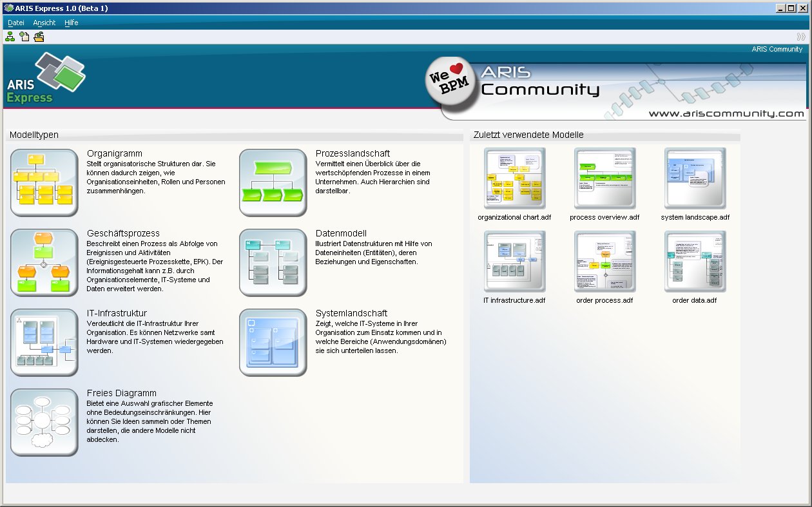Select the Prozesslandschaft model type icon
The width and height of the screenshot is (812, 507).
[273, 183]
